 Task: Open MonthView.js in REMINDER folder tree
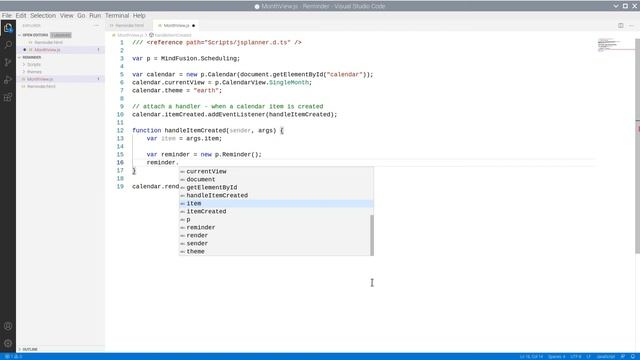tap(40, 79)
